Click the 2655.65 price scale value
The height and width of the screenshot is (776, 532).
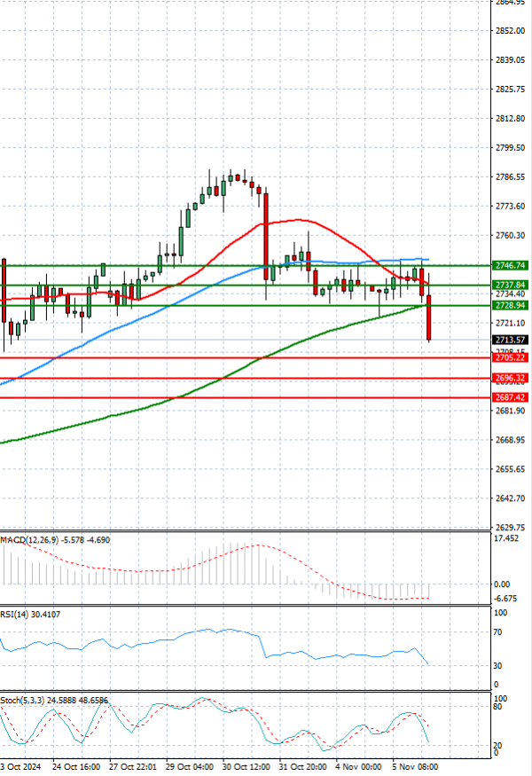[510, 468]
